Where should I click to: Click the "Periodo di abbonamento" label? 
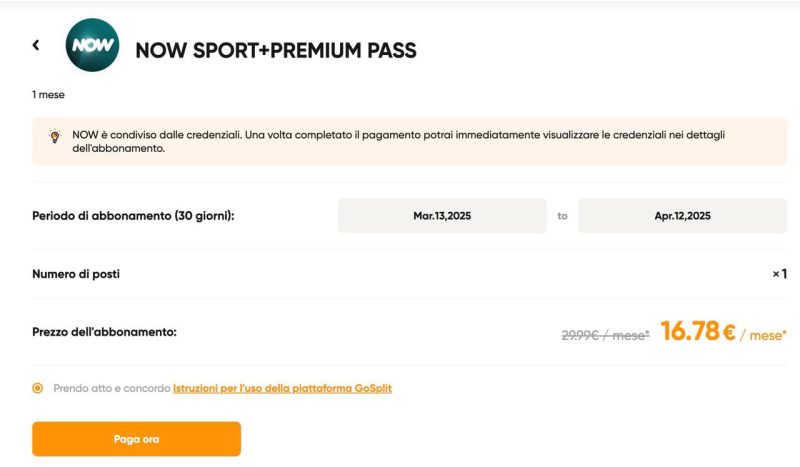click(x=133, y=216)
